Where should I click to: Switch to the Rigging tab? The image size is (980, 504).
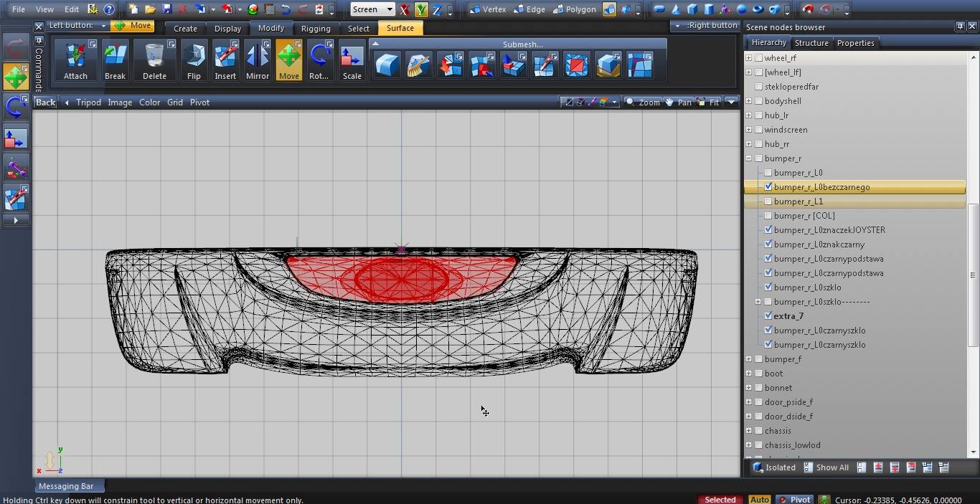(x=316, y=28)
